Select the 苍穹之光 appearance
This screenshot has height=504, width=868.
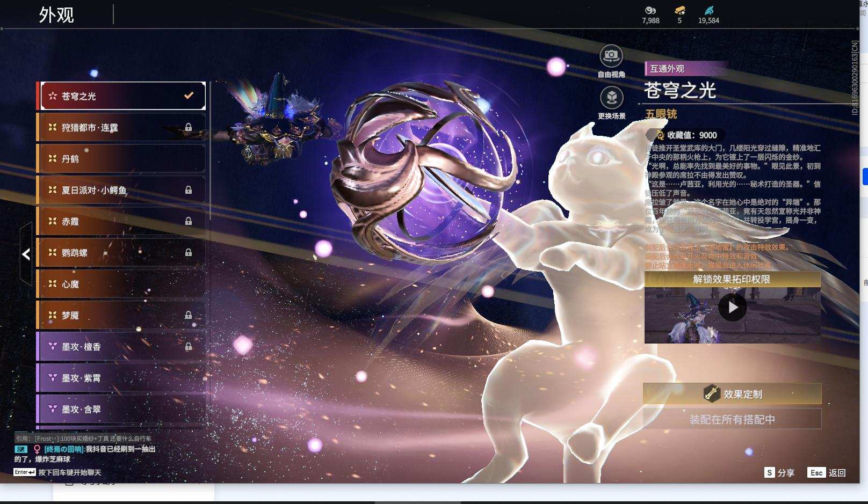point(123,96)
